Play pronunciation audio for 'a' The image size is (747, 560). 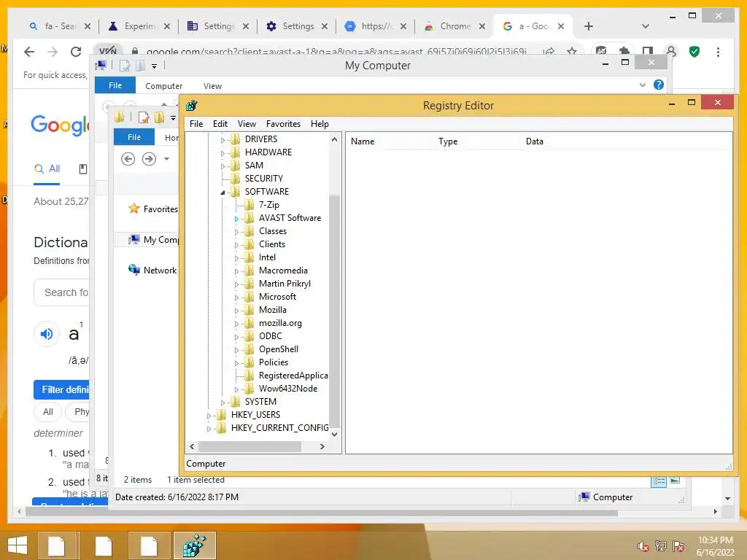(x=47, y=334)
